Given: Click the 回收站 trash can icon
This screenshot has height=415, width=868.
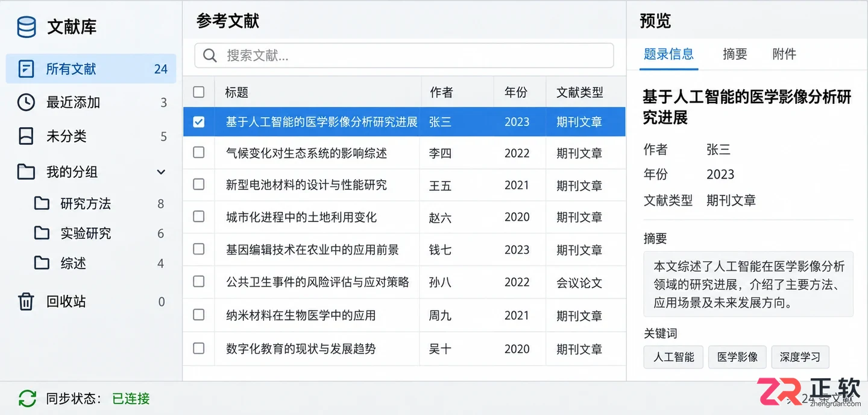Looking at the screenshot, I should coord(26,301).
